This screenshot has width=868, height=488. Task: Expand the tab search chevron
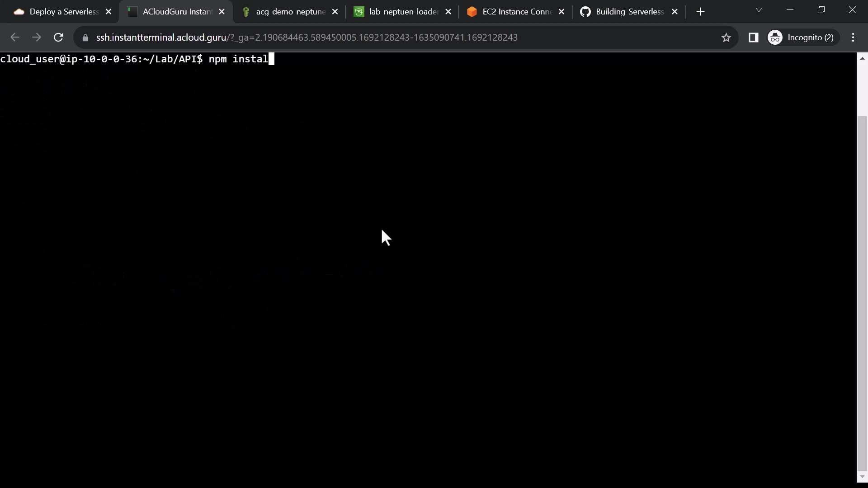click(759, 10)
